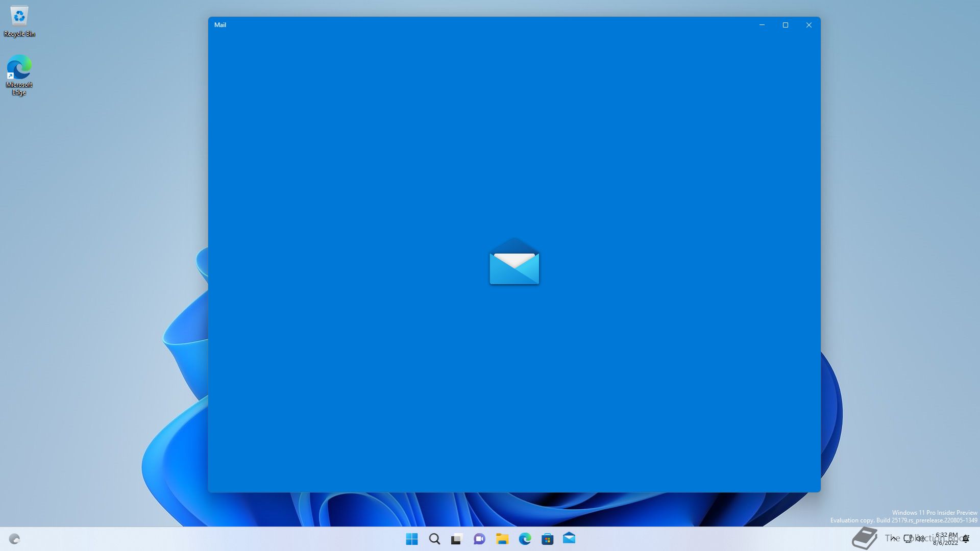Screen dimensions: 980x551
Task: Open Task View on taskbar
Action: coord(456,539)
